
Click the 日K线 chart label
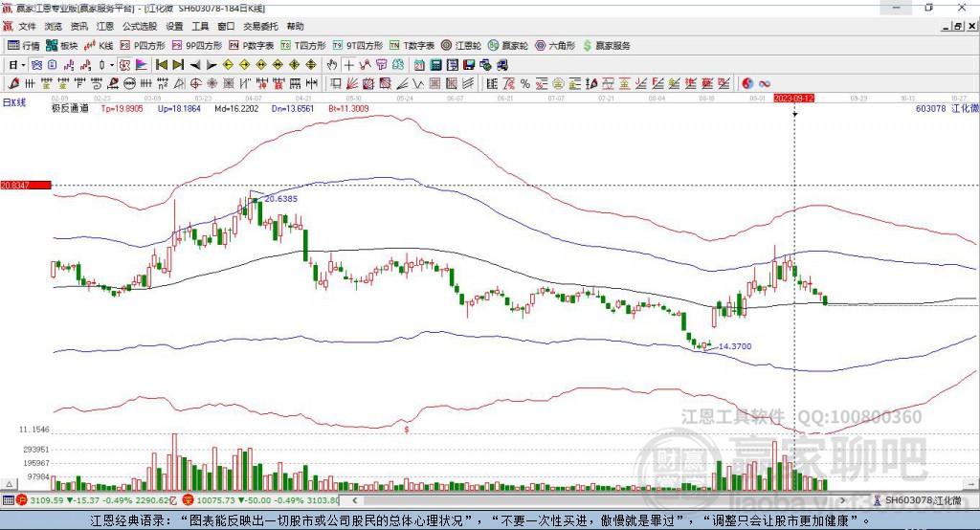[14, 102]
